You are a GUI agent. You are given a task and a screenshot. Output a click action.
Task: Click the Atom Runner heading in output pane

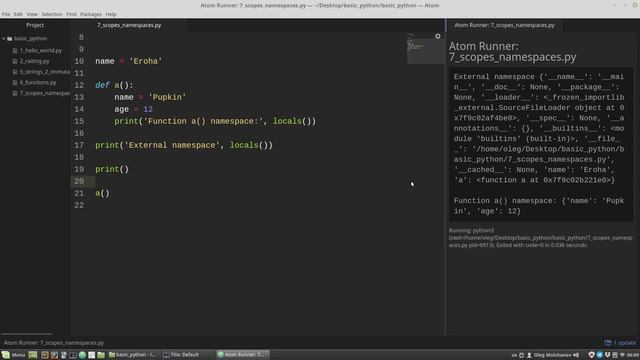[x=513, y=52]
